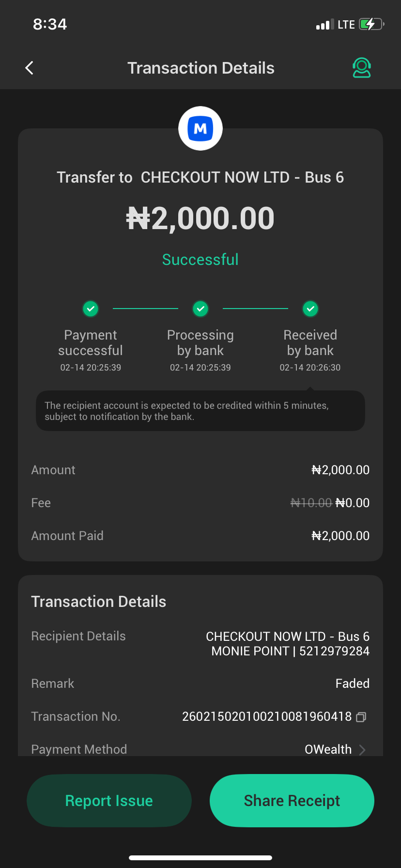Tap the Successful status text

200,260
